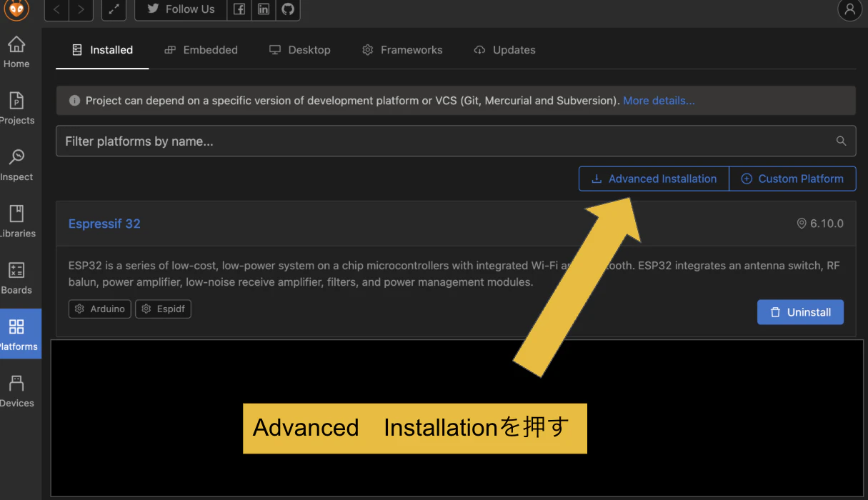Viewport: 868px width, 500px height.
Task: Click the filter platforms input field
Action: pos(286,141)
